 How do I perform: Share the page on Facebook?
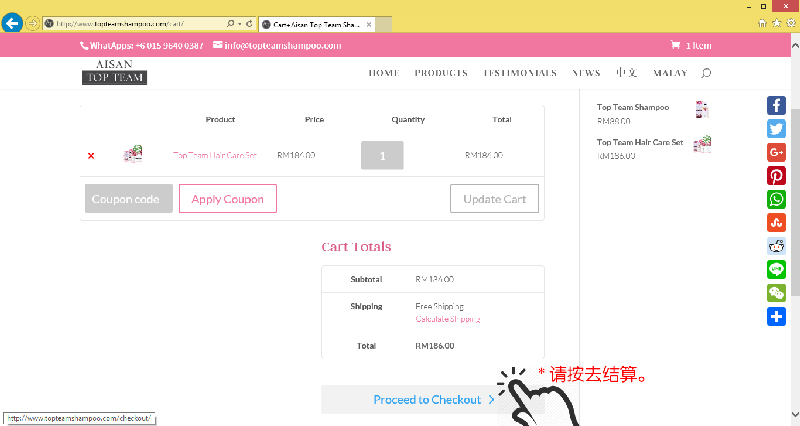777,105
